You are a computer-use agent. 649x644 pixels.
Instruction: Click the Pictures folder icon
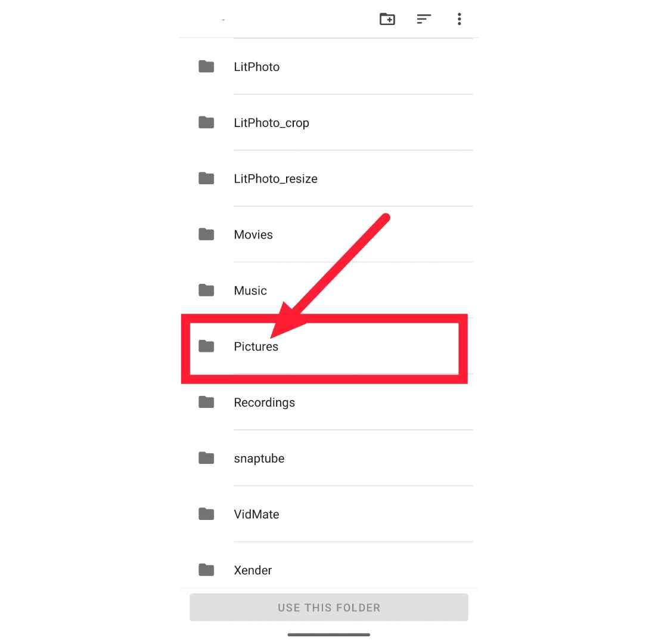tap(206, 346)
